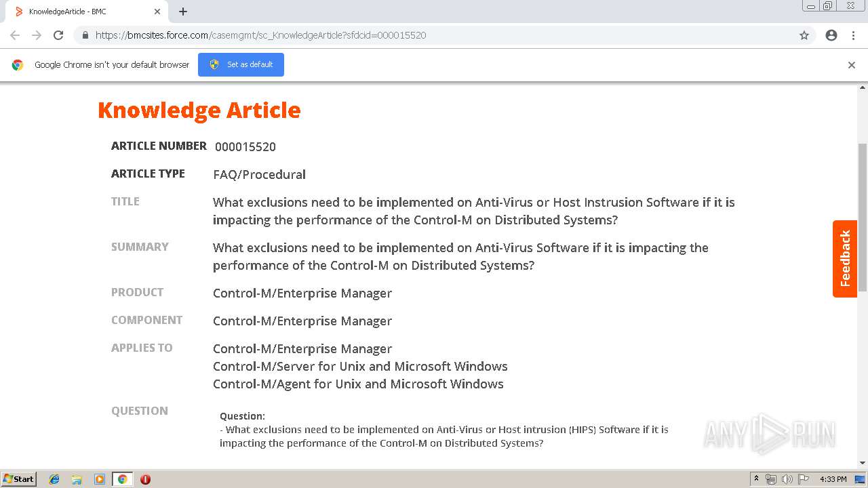Open the Action Center flag icon

(804, 479)
